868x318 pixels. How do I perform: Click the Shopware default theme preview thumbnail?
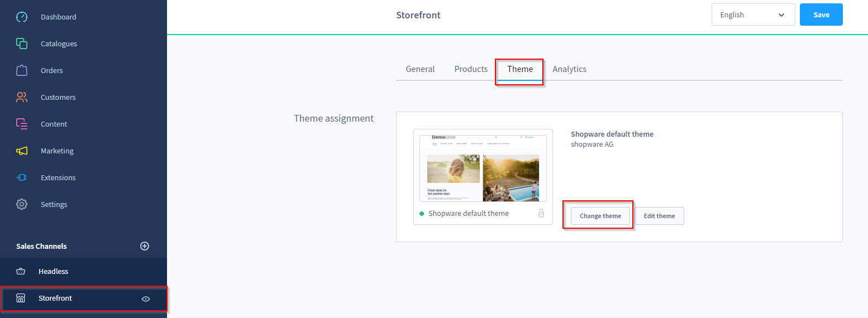point(483,166)
